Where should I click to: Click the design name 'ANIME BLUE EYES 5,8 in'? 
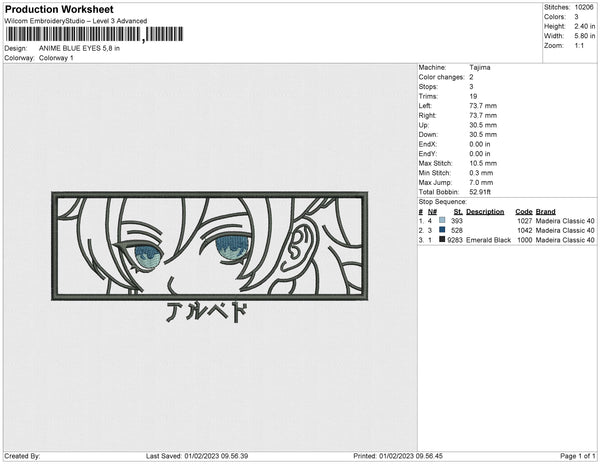[79, 49]
